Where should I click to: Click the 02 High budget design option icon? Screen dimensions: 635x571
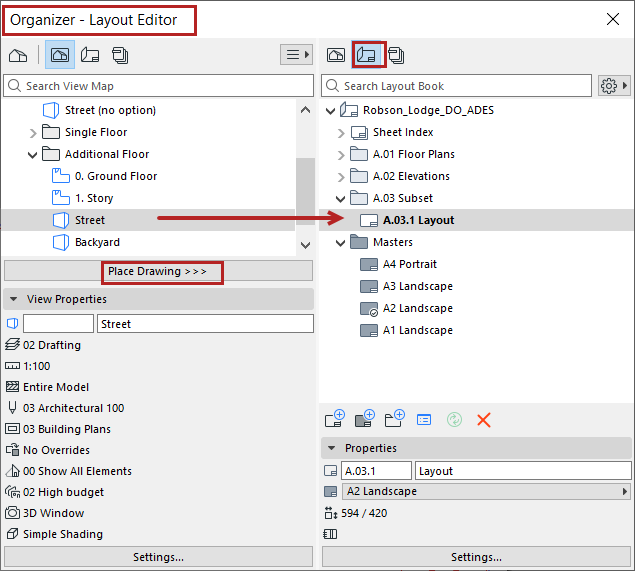click(12, 492)
